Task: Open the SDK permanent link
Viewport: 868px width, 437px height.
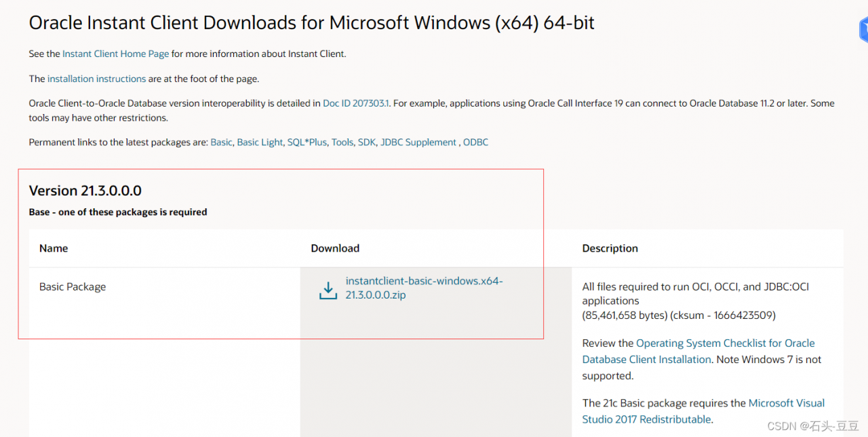Action: click(367, 142)
